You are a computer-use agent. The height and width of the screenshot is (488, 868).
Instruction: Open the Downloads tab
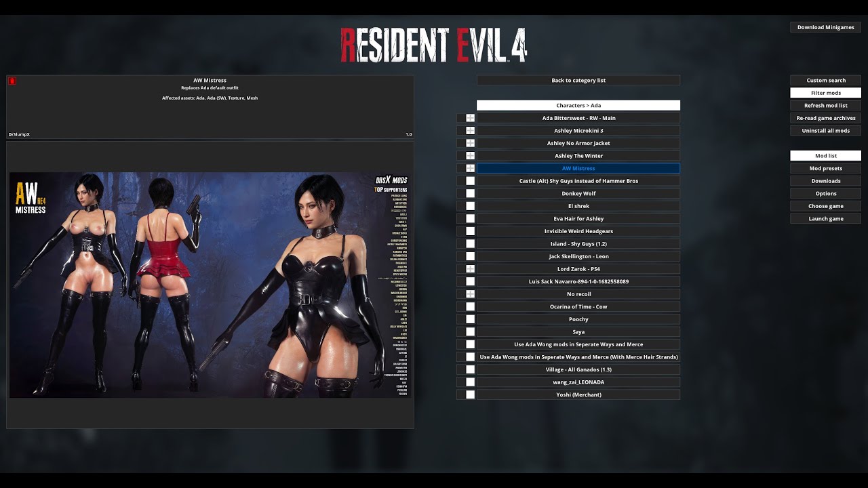coord(825,181)
